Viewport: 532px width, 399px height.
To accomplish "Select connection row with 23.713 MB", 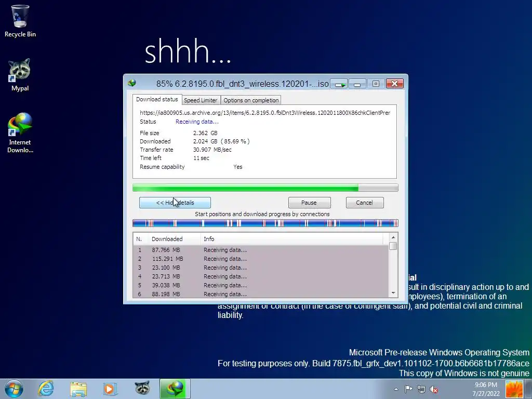I will pos(261,276).
